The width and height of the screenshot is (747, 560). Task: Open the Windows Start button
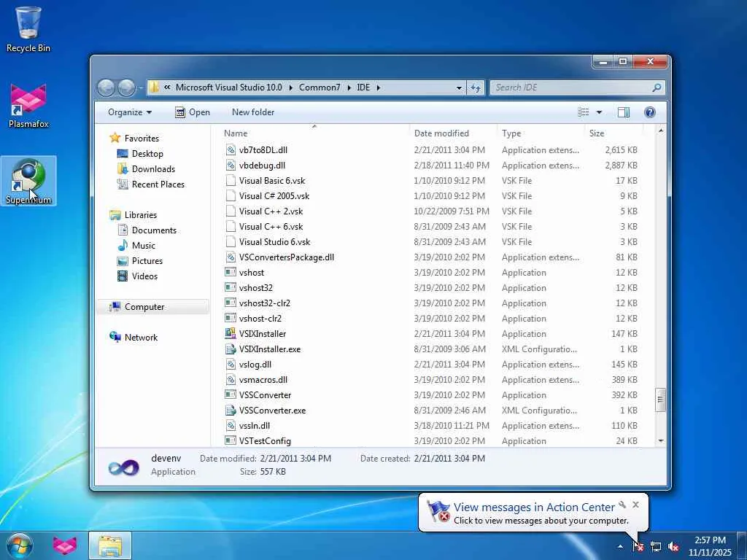point(20,545)
